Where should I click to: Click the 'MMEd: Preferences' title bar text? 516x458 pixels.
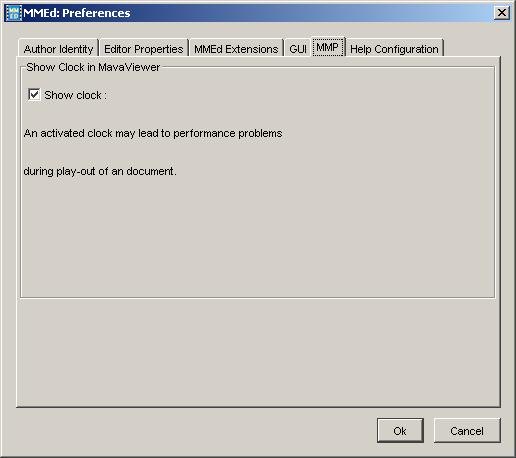[x=77, y=13]
